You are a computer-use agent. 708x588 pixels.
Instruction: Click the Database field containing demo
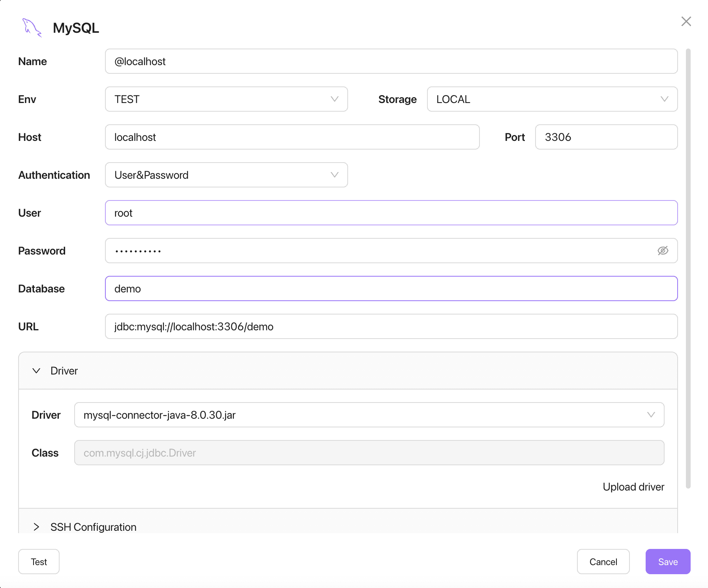tap(391, 288)
